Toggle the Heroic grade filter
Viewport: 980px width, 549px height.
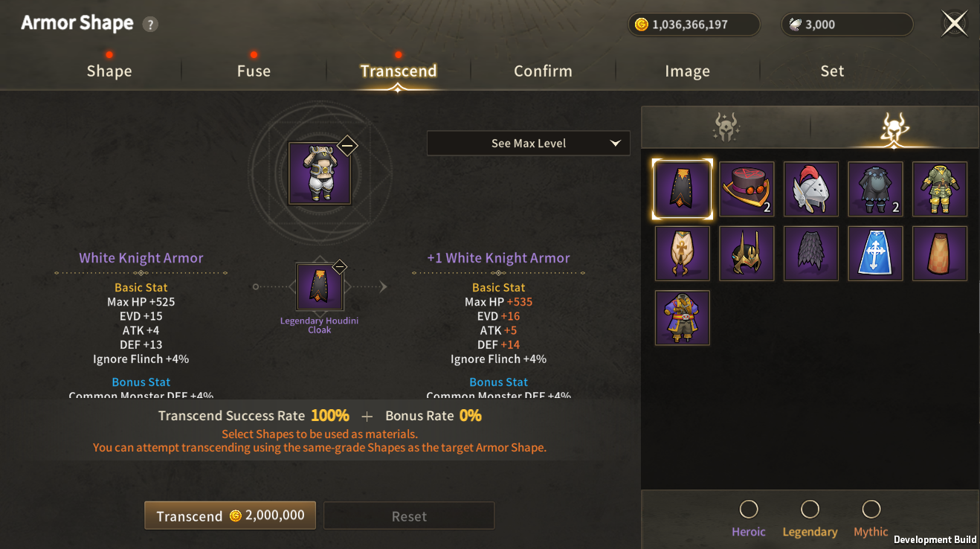(749, 509)
